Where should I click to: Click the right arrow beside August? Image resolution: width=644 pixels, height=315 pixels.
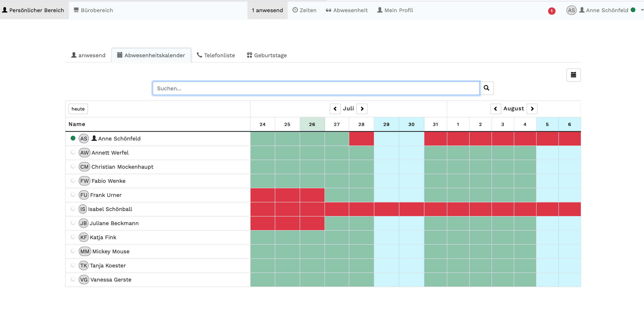pyautogui.click(x=532, y=109)
